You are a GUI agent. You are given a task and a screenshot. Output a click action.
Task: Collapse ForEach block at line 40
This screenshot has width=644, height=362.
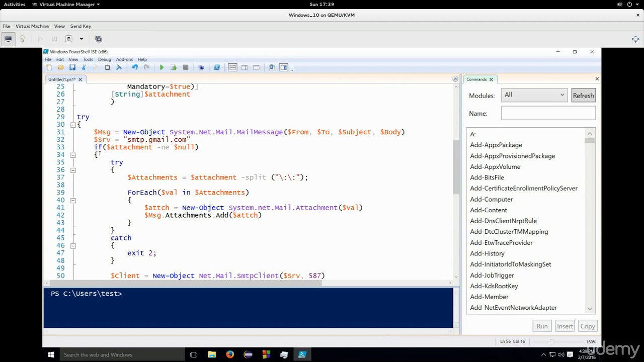click(73, 200)
